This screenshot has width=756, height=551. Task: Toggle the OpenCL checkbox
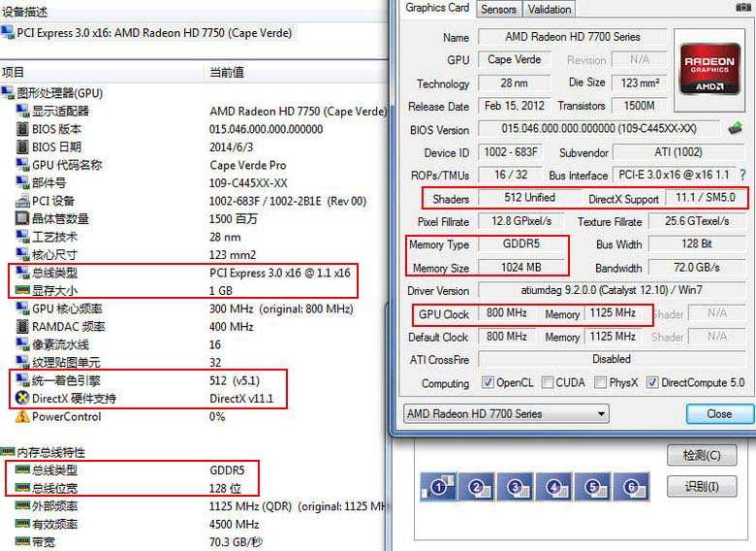point(488,382)
